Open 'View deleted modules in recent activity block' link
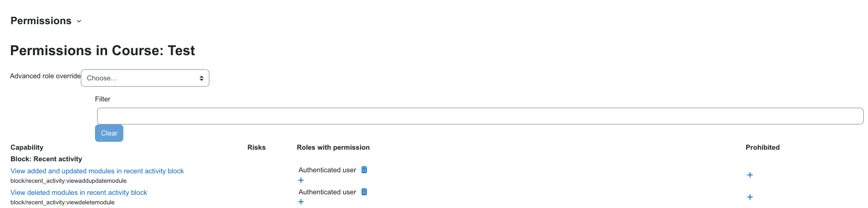Screen dimensions: 868x208 point(79,192)
